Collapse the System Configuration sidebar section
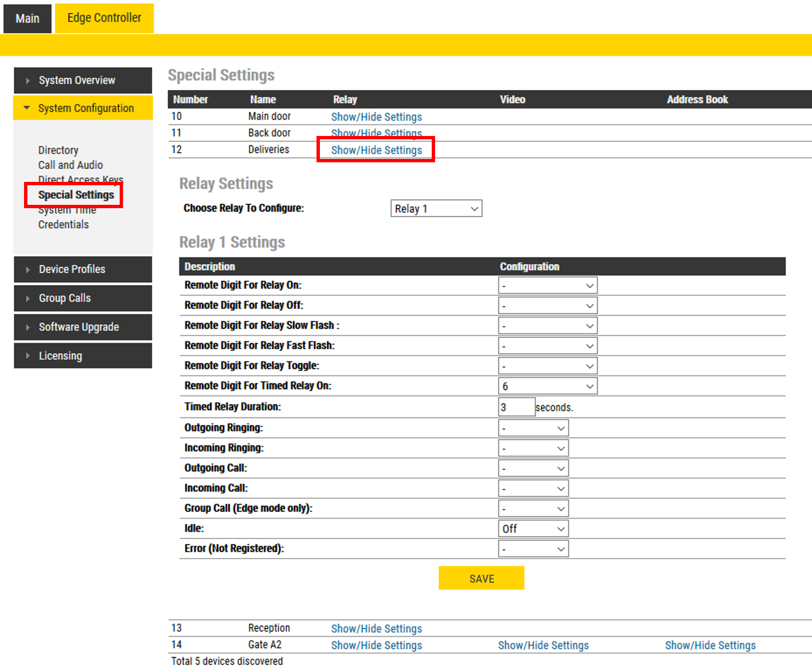The image size is (812, 671). [83, 108]
